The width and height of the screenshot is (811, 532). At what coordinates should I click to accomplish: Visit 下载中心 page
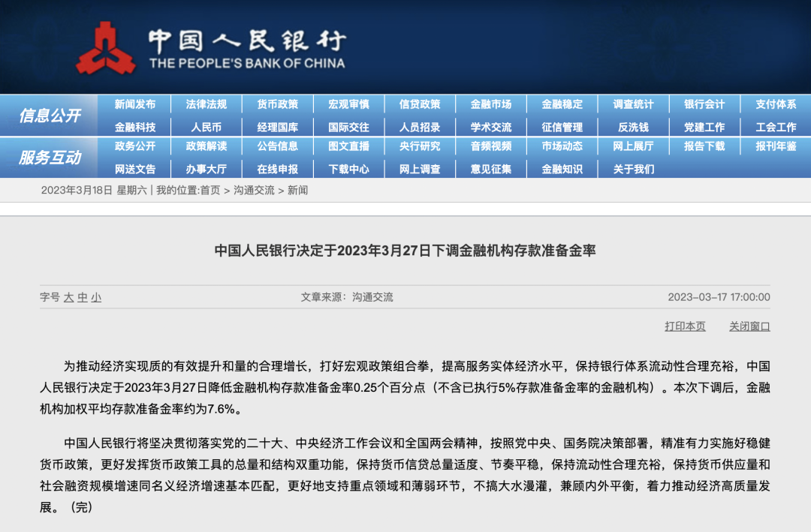click(x=348, y=169)
